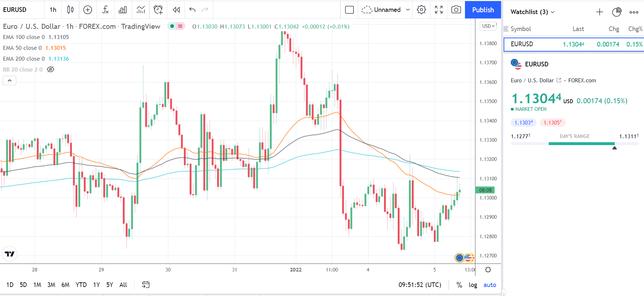
Task: Enter fullscreen mode
Action: click(x=439, y=10)
